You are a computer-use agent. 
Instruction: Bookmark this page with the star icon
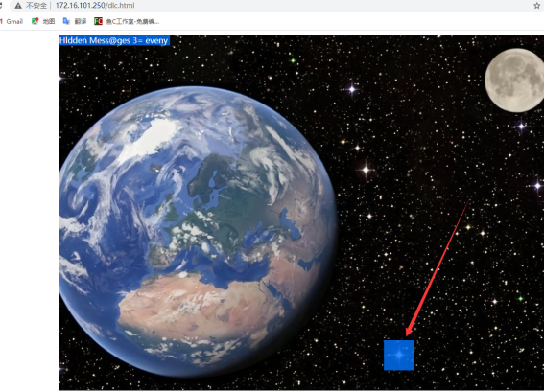[537, 5]
